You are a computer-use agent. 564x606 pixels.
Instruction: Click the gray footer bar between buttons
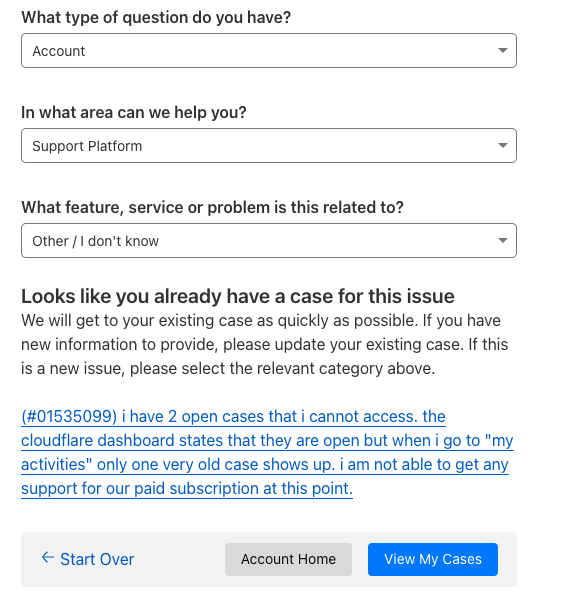click(180, 559)
